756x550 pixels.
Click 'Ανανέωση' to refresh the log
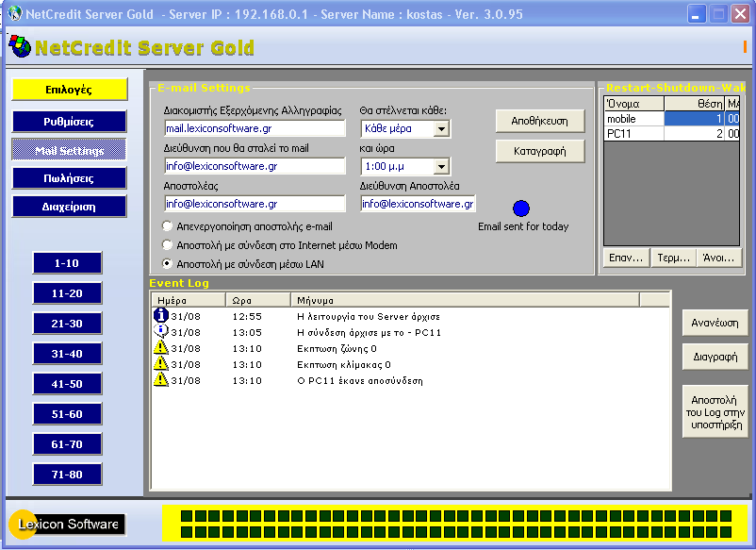coord(715,323)
